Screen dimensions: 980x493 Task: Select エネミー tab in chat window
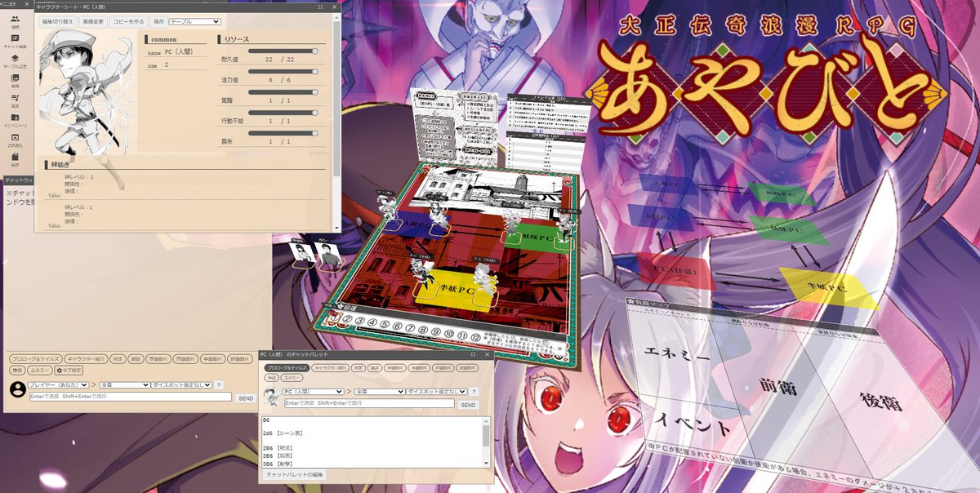click(x=39, y=370)
